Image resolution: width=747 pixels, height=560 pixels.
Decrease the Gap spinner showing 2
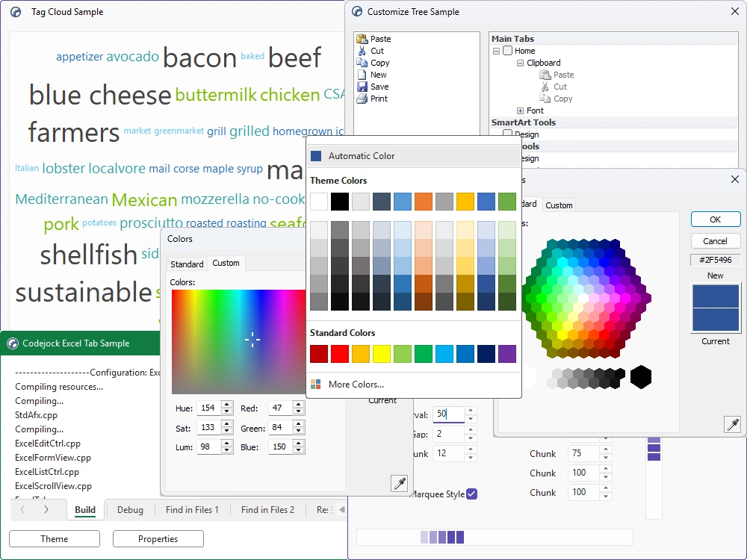[x=471, y=438]
